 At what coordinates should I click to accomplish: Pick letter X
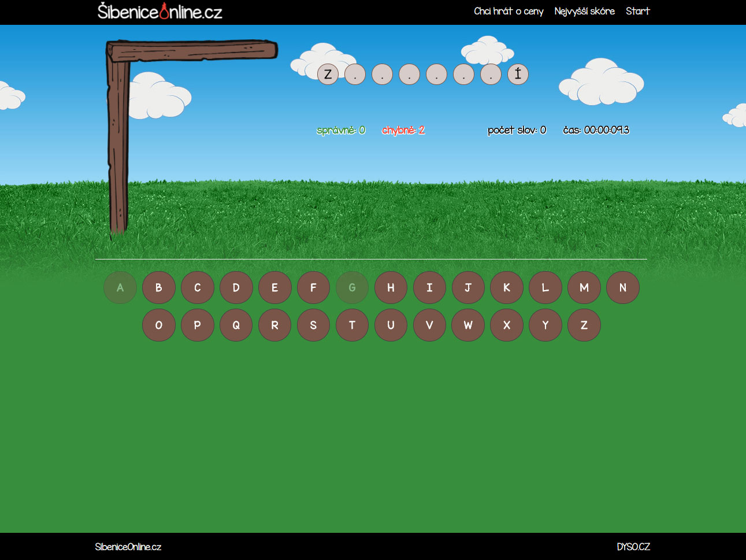507,325
